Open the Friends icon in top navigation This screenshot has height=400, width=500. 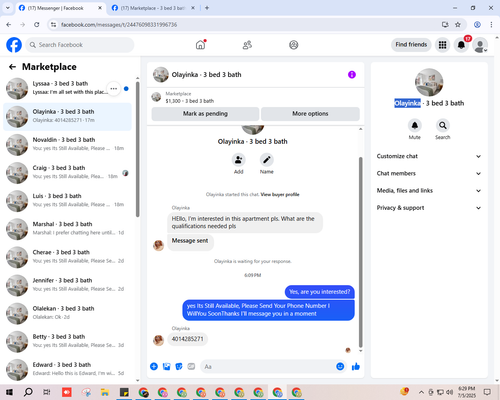coord(247,45)
